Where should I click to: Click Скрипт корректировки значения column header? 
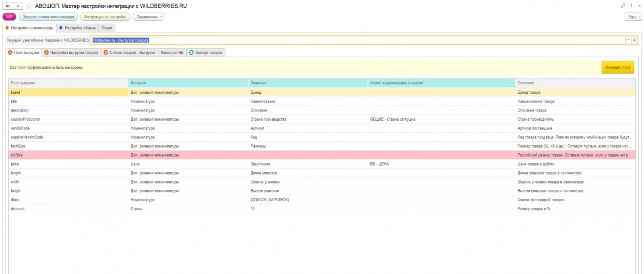[x=442, y=83]
